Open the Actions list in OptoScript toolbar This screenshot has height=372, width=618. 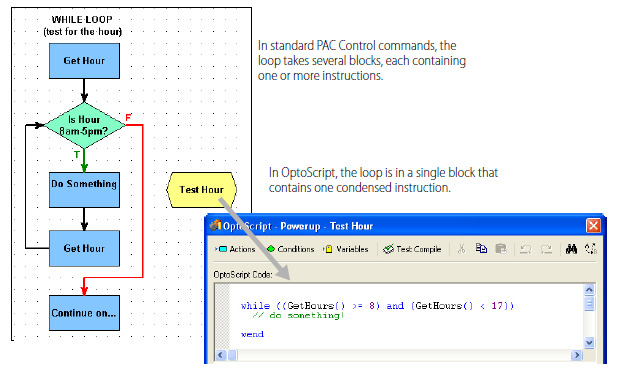click(x=235, y=249)
